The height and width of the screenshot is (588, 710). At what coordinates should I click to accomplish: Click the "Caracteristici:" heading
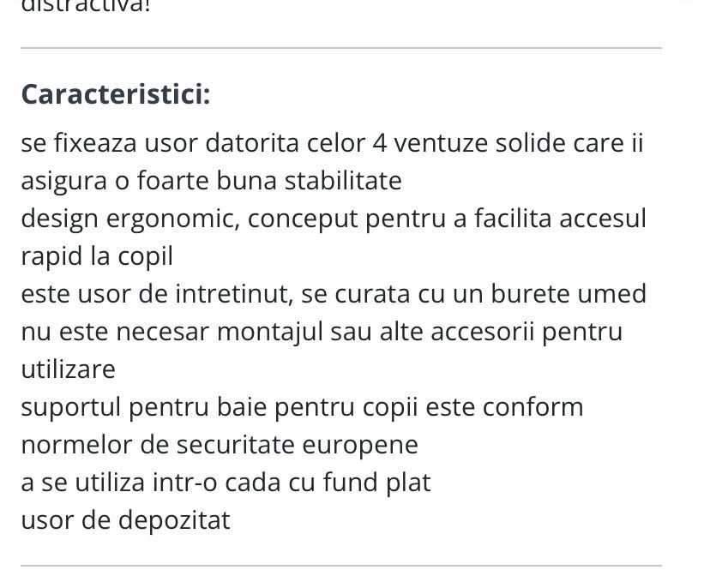click(x=116, y=94)
